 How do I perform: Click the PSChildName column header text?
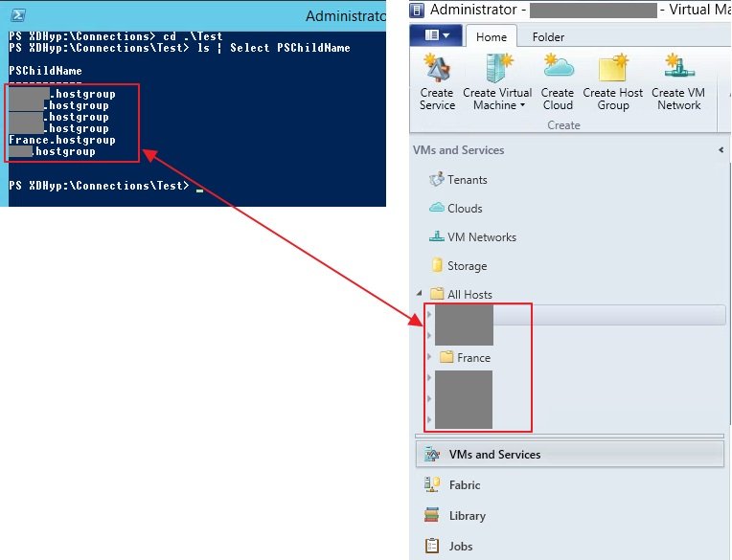click(x=45, y=71)
